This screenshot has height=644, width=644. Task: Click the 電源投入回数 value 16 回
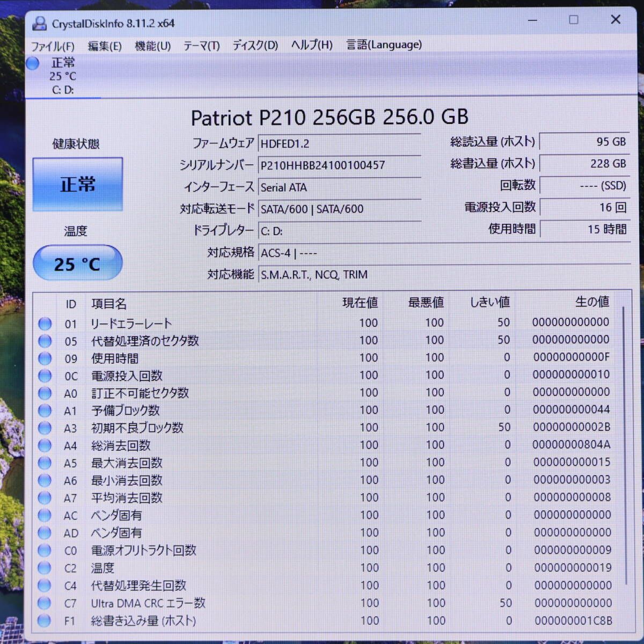[584, 207]
